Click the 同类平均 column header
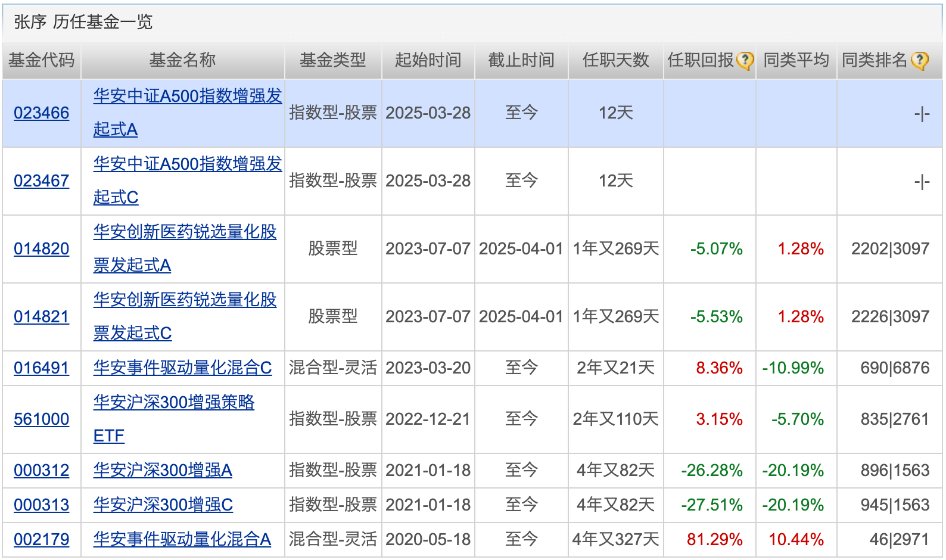 pyautogui.click(x=796, y=60)
